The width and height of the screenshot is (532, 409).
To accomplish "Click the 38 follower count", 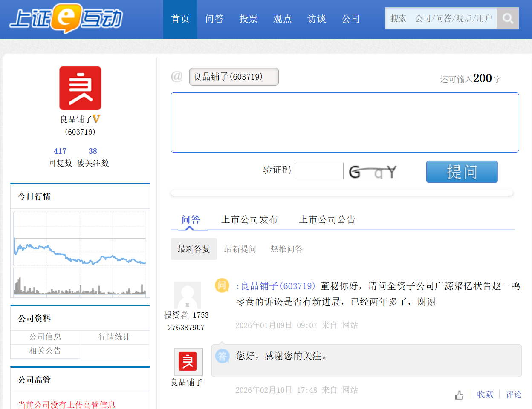I will (93, 151).
